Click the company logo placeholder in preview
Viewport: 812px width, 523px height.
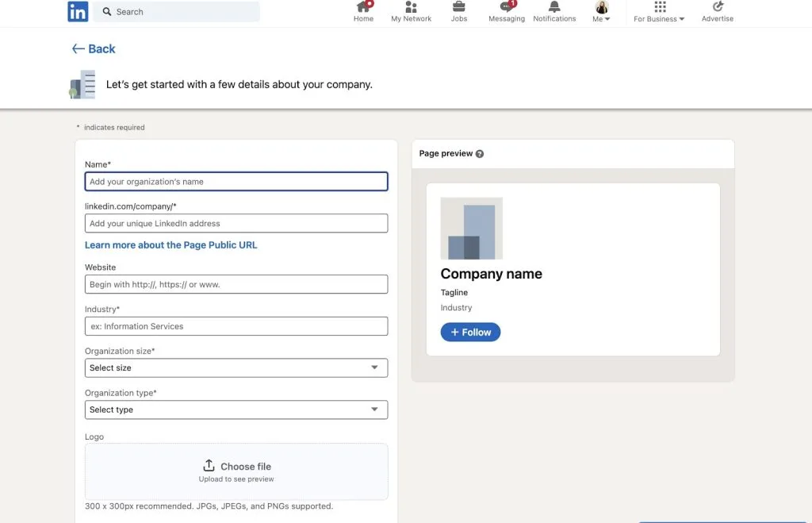click(471, 228)
